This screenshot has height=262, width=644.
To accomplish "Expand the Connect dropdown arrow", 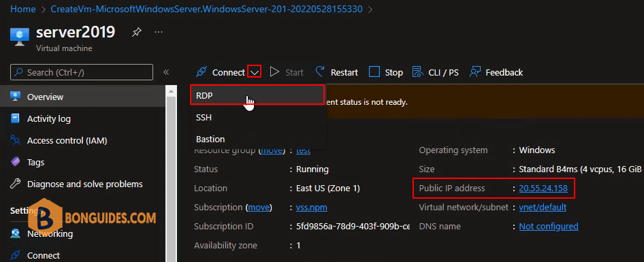I will (255, 72).
